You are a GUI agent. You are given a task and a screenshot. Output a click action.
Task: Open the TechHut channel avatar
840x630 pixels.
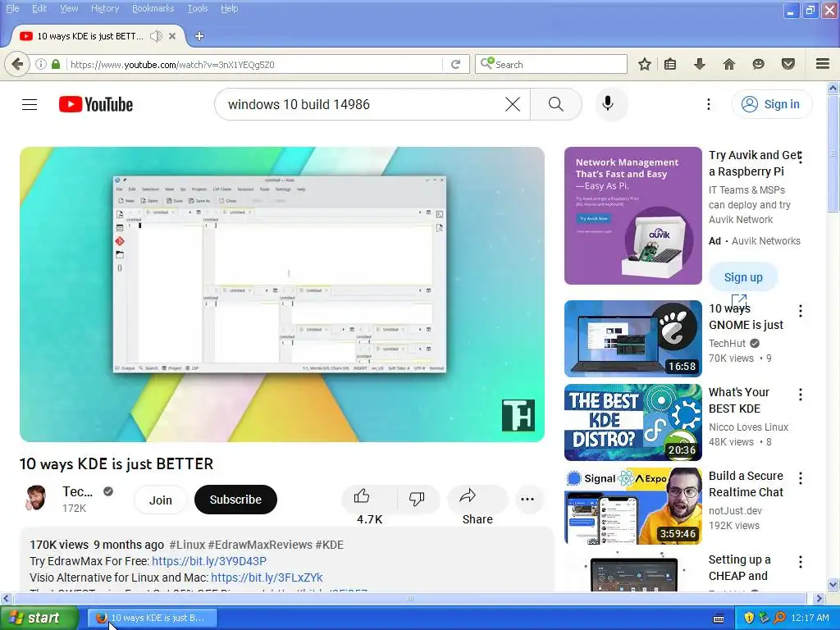[36, 498]
